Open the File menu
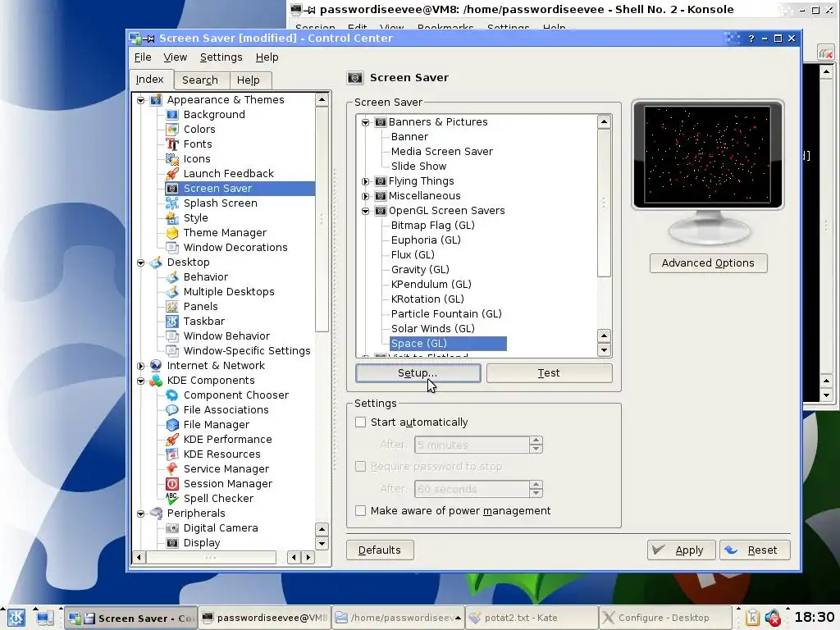840x630 pixels. tap(143, 57)
